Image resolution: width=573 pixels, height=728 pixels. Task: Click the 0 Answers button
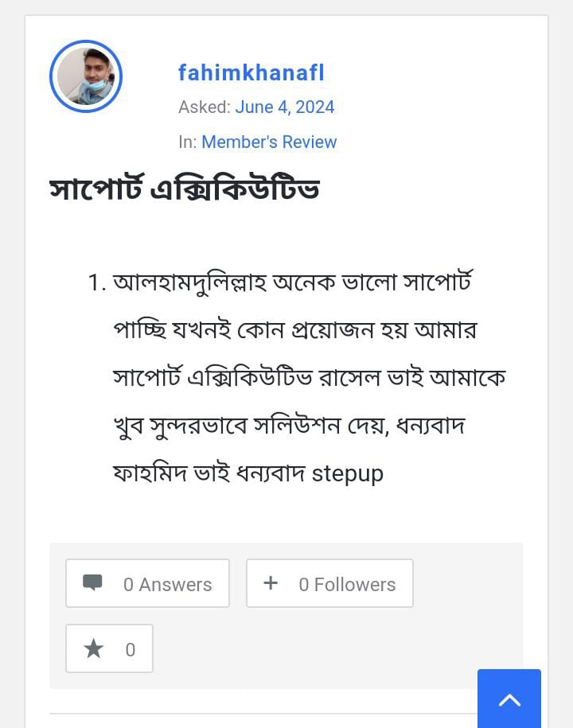click(x=148, y=583)
